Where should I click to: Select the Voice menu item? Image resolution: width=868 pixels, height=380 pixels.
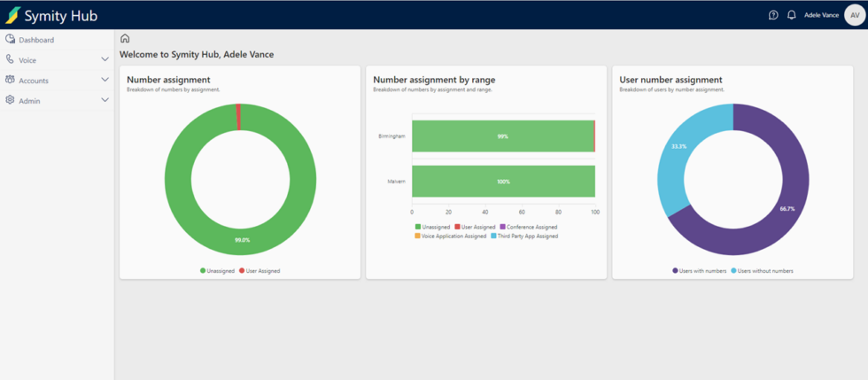pyautogui.click(x=57, y=60)
